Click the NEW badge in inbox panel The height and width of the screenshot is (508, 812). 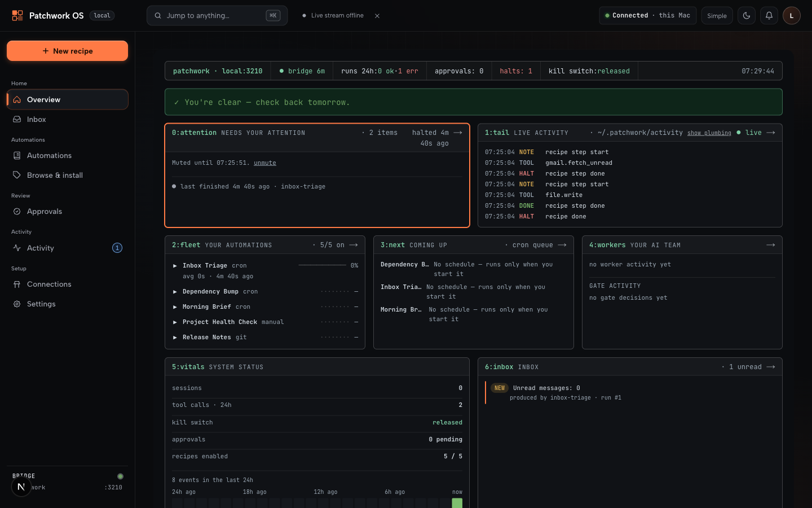click(x=500, y=388)
